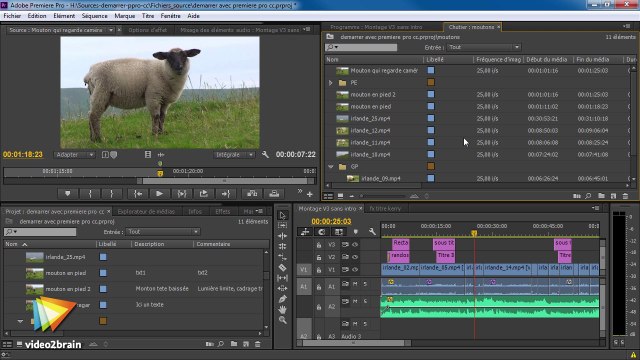The height and width of the screenshot is (360, 640).
Task: Select the Pen tool
Action: 282,299
